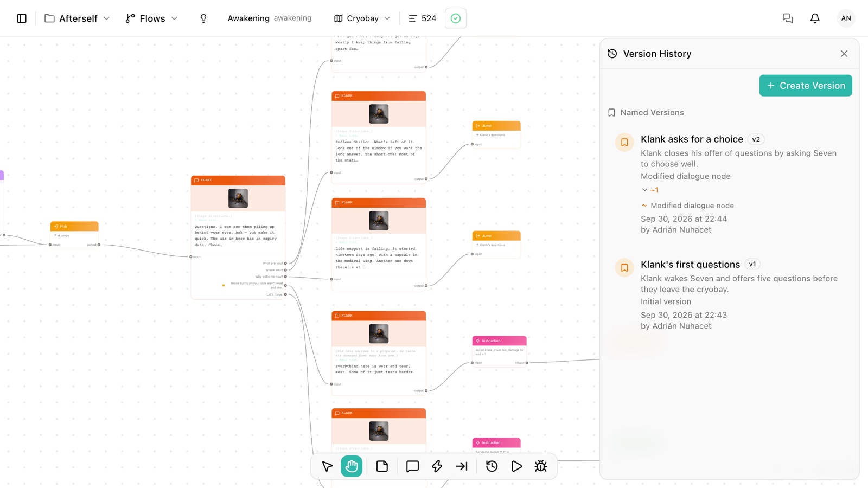Toggle the left sidebar panel icon

point(22,18)
